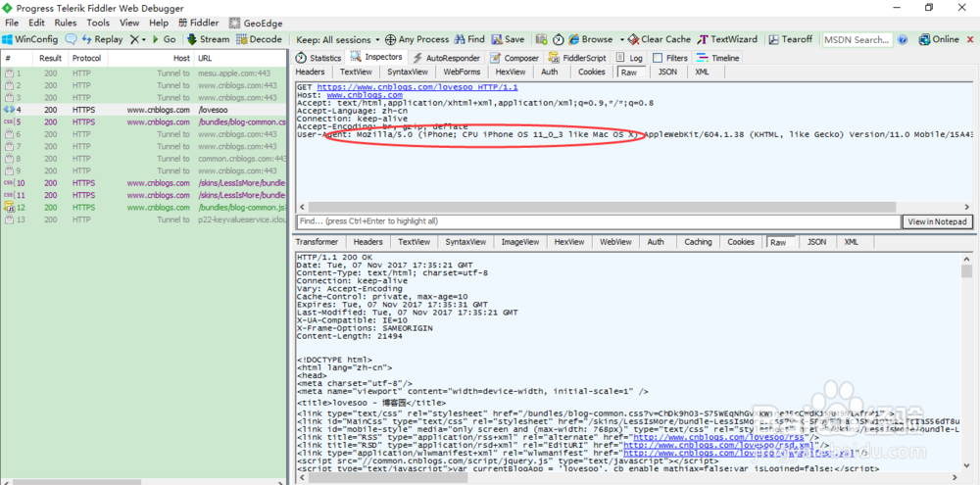
Task: Select session 13 p22-keyvalueservice tunnel
Action: click(144, 219)
